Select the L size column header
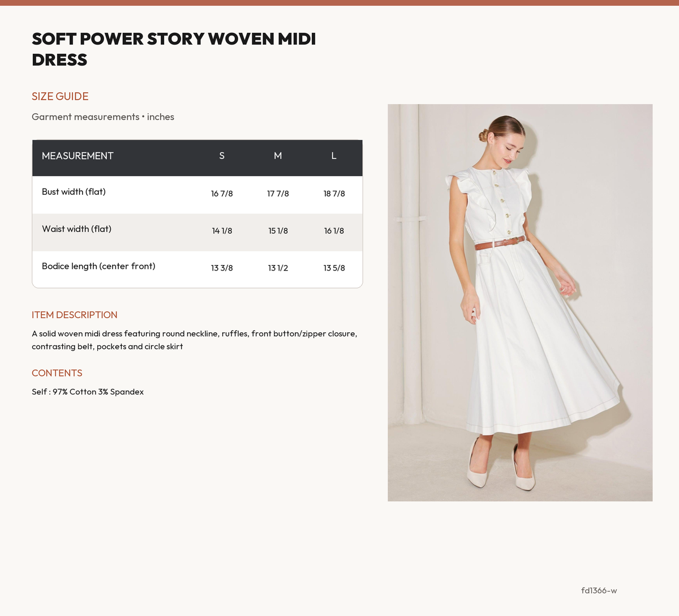 pyautogui.click(x=334, y=156)
